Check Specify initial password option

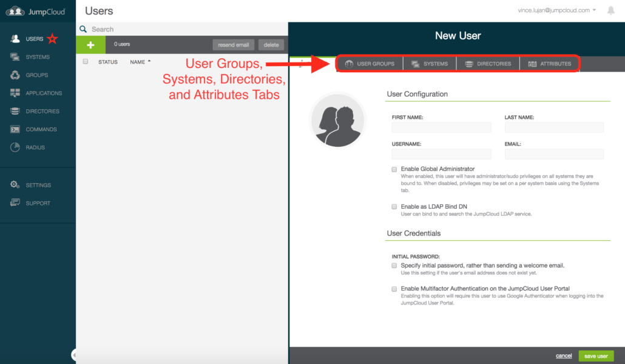pos(394,266)
